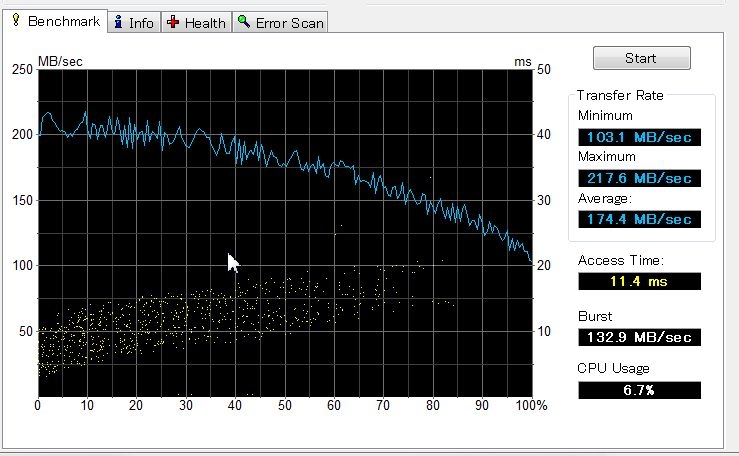Open the Health tab
This screenshot has height=456, width=739.
coord(197,23)
